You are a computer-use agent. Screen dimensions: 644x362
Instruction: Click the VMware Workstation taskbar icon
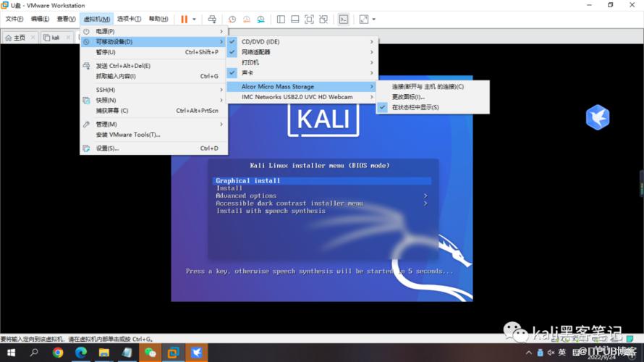(174, 353)
